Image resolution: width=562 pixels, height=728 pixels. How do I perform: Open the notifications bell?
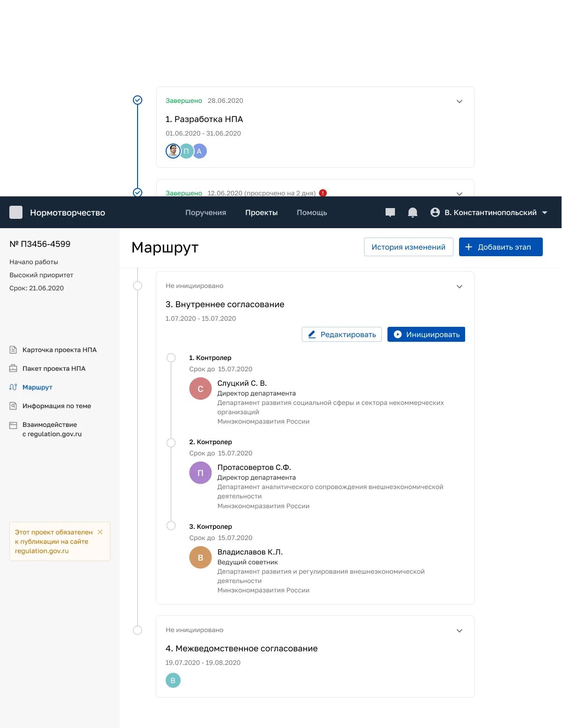(413, 213)
